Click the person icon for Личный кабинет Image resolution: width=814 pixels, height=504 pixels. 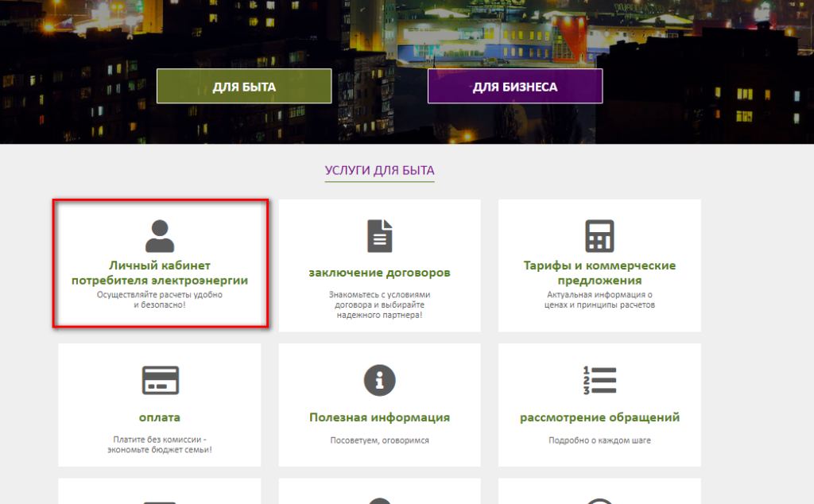[x=160, y=236]
